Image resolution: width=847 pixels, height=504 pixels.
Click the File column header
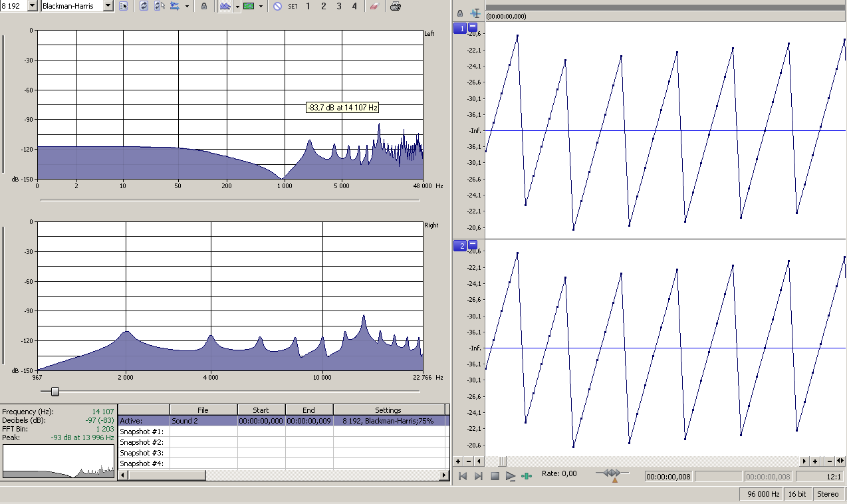point(203,410)
